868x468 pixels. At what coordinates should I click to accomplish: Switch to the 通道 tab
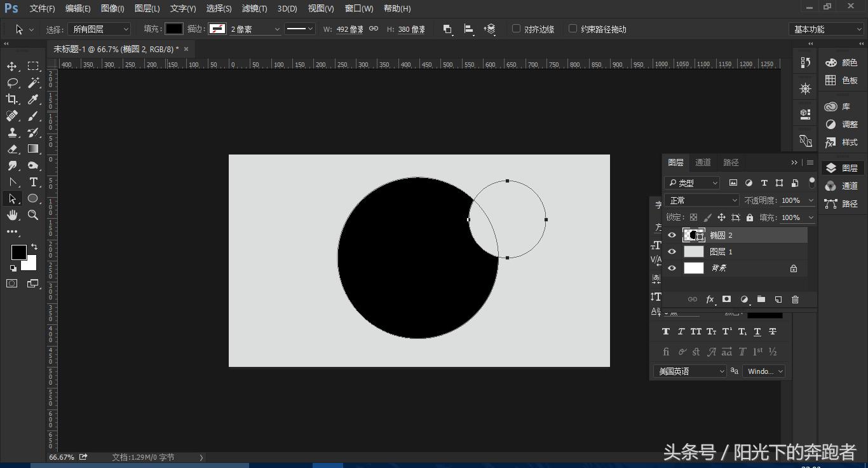click(x=703, y=162)
